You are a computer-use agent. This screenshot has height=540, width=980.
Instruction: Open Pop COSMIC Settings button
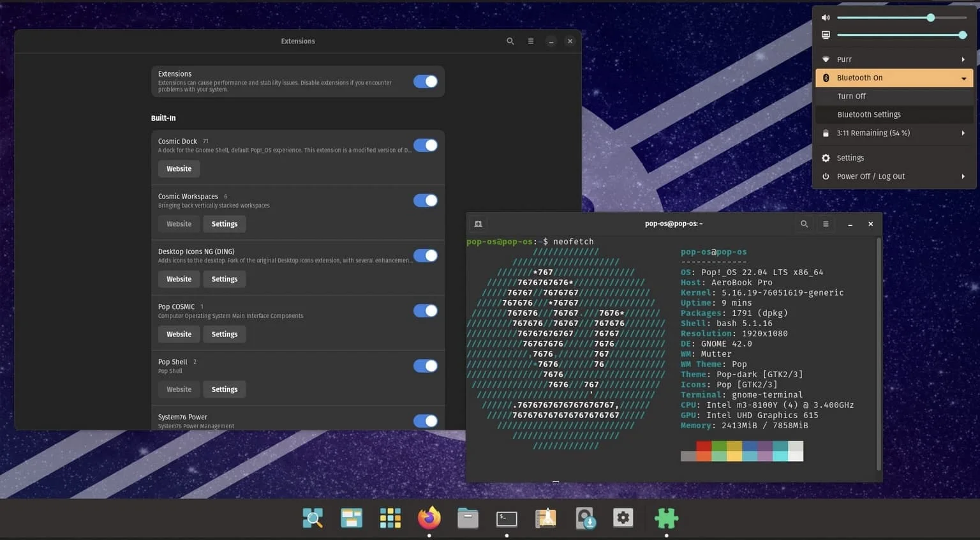225,334
